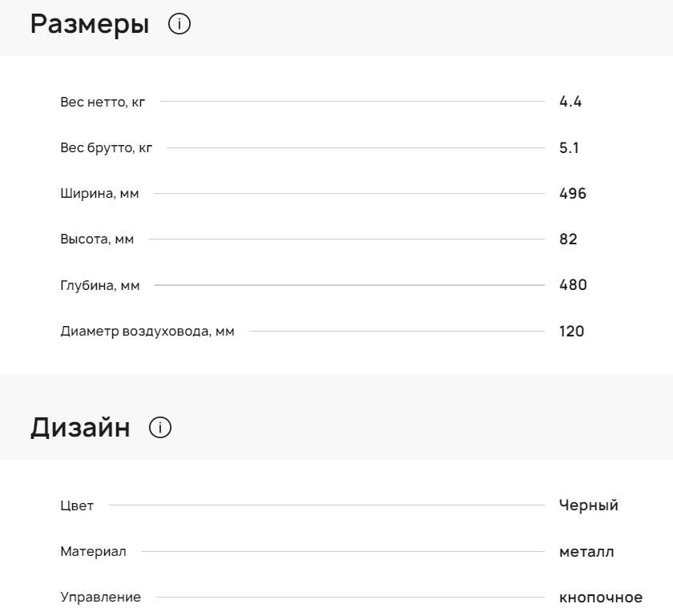Select the Вес нетто, кг label
The image size is (673, 616).
tap(103, 102)
